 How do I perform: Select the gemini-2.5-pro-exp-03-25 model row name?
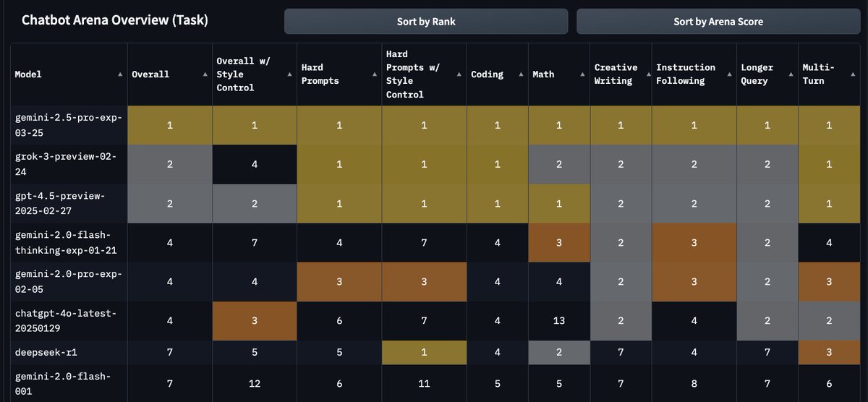pyautogui.click(x=69, y=125)
